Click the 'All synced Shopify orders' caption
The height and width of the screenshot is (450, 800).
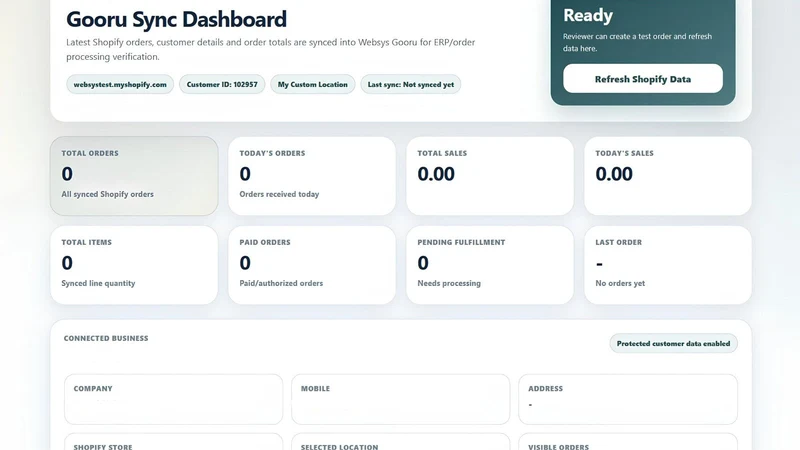pos(108,194)
